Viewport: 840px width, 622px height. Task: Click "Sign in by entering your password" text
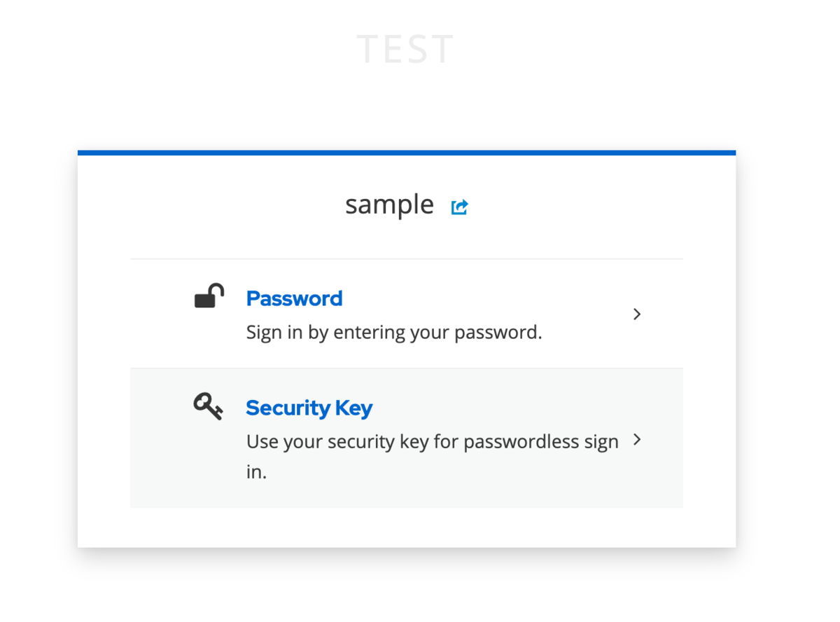(394, 332)
